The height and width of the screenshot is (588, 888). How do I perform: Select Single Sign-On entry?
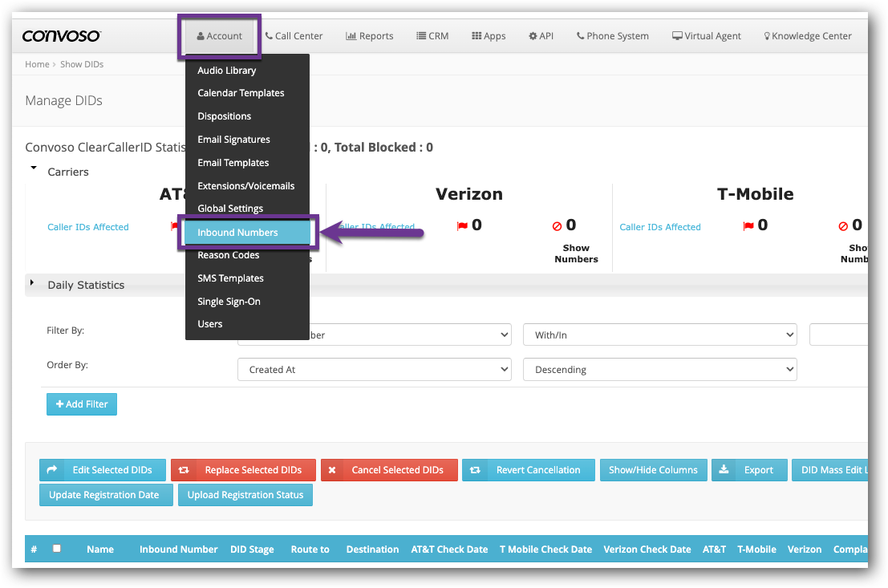coord(248,302)
